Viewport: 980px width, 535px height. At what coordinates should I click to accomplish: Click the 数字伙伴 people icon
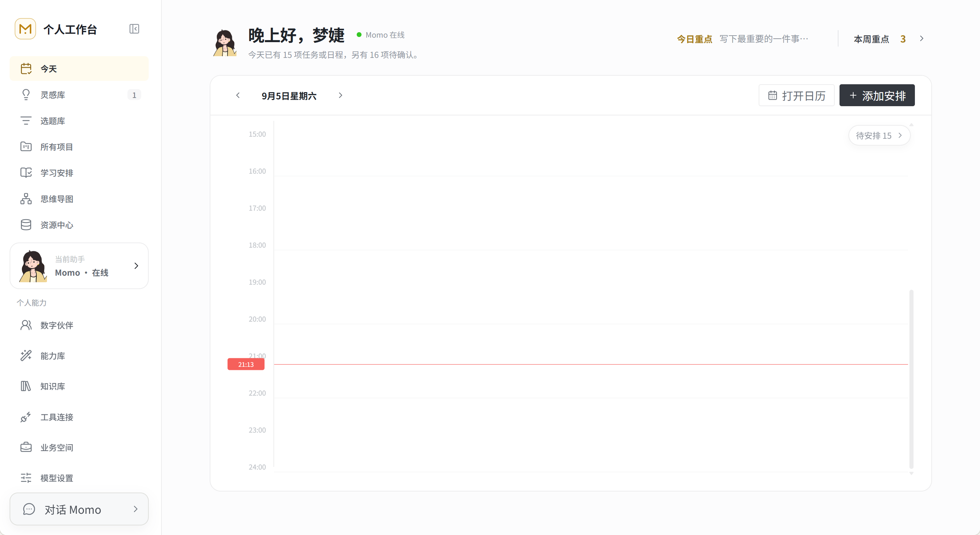(x=26, y=325)
